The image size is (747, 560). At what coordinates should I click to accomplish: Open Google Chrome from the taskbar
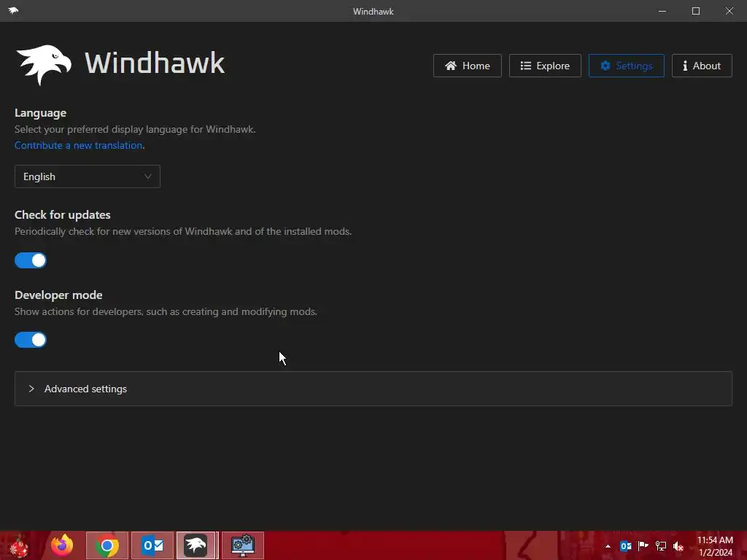(x=107, y=545)
